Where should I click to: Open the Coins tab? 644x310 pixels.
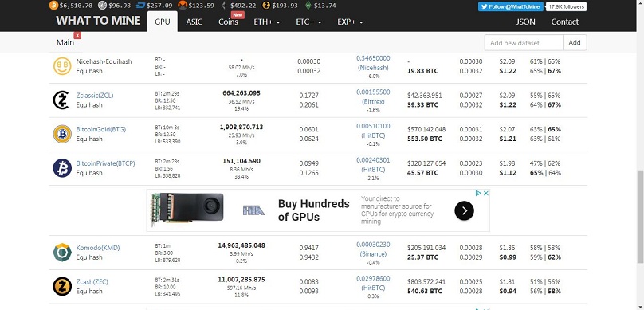coord(228,22)
